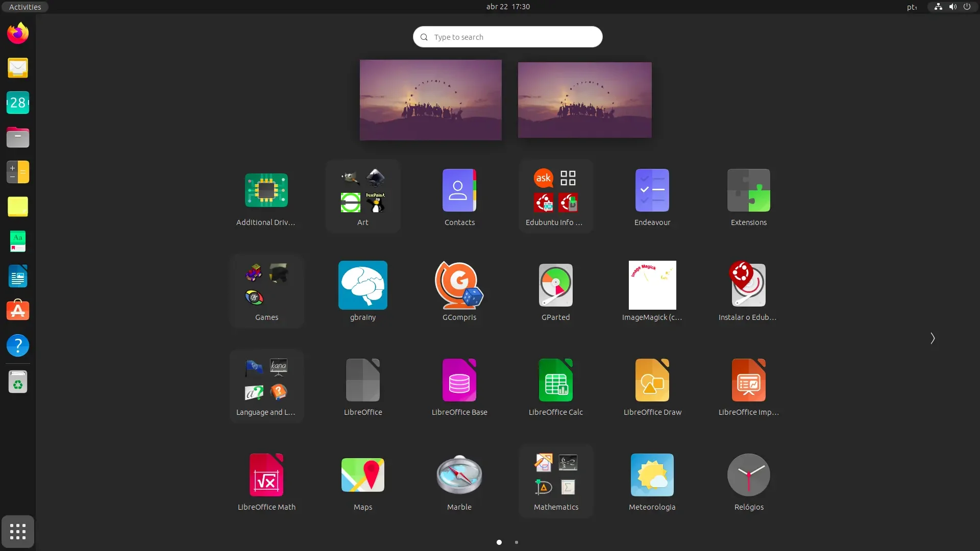Go to next app page arrow
980x551 pixels.
point(933,338)
